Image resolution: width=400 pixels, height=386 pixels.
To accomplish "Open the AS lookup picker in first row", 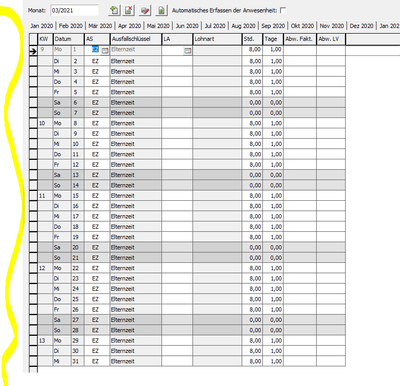I will click(105, 51).
